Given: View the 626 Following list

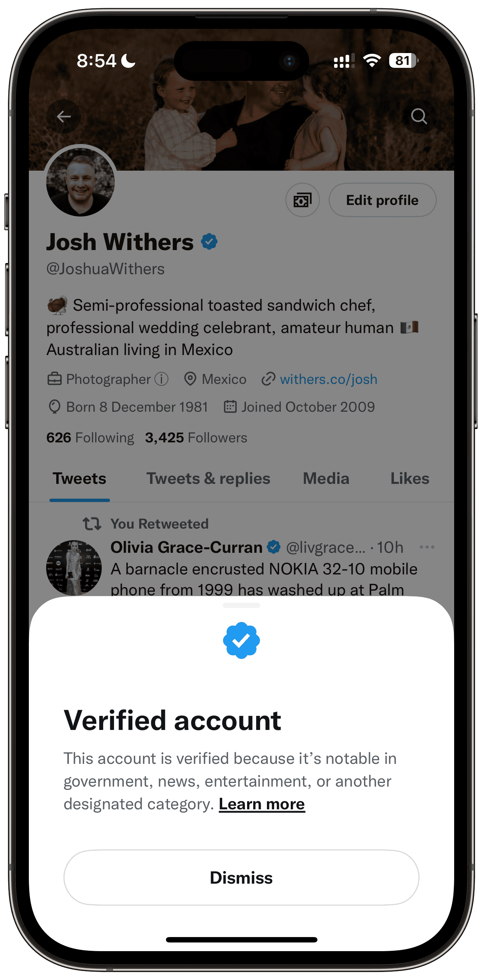Looking at the screenshot, I should click(x=90, y=437).
